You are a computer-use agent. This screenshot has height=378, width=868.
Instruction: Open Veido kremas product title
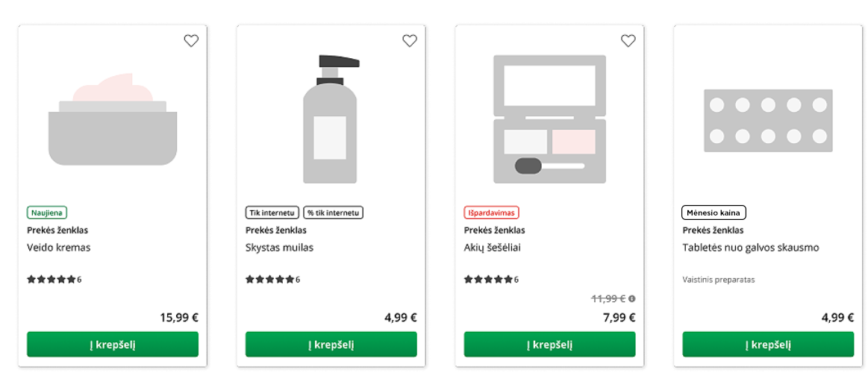pos(59,248)
